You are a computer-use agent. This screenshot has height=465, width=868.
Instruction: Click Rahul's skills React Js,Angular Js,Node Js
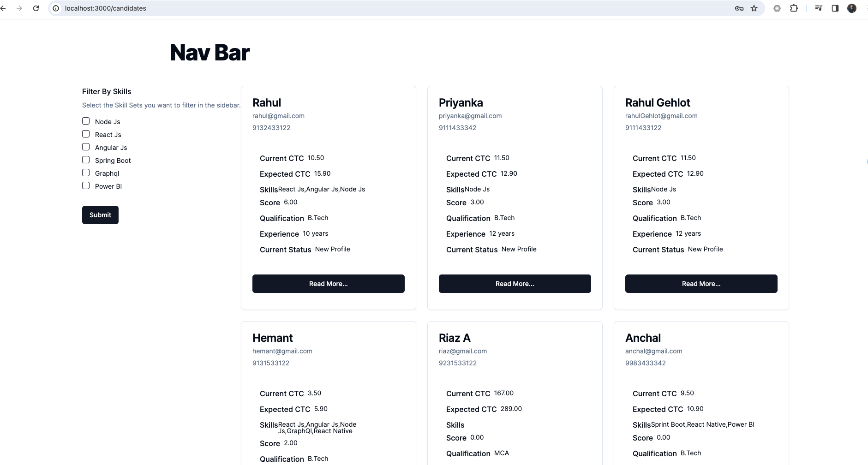[x=322, y=189]
